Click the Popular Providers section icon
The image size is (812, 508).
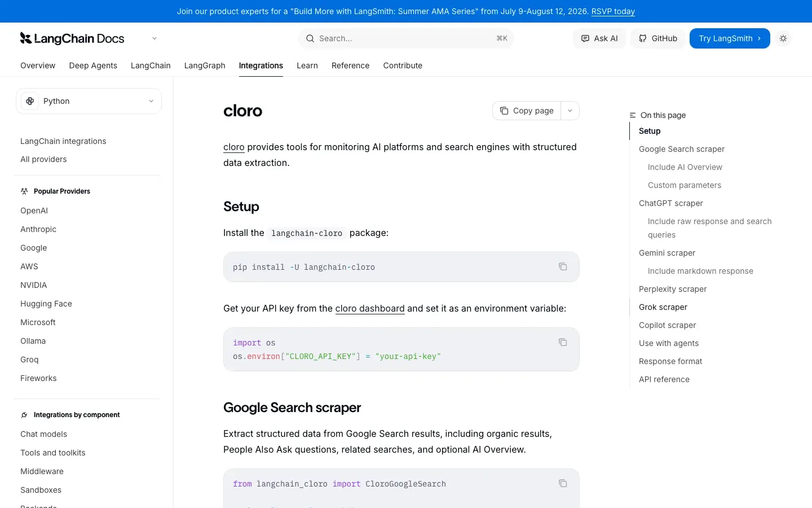click(x=24, y=191)
